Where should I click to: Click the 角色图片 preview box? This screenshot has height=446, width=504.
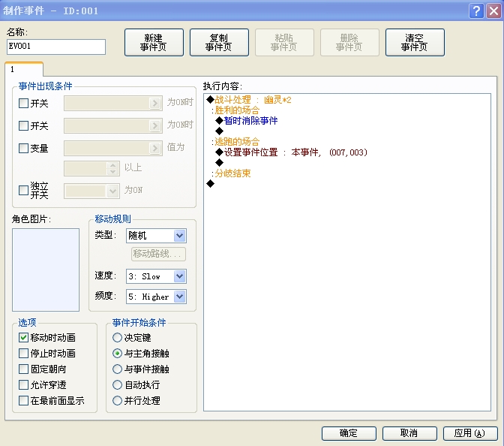46,270
